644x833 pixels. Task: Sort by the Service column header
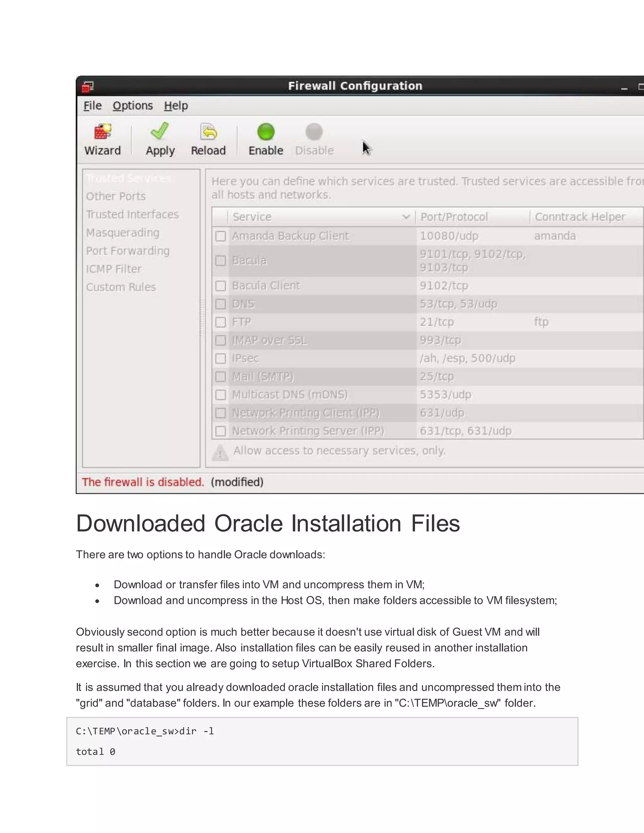coord(322,217)
